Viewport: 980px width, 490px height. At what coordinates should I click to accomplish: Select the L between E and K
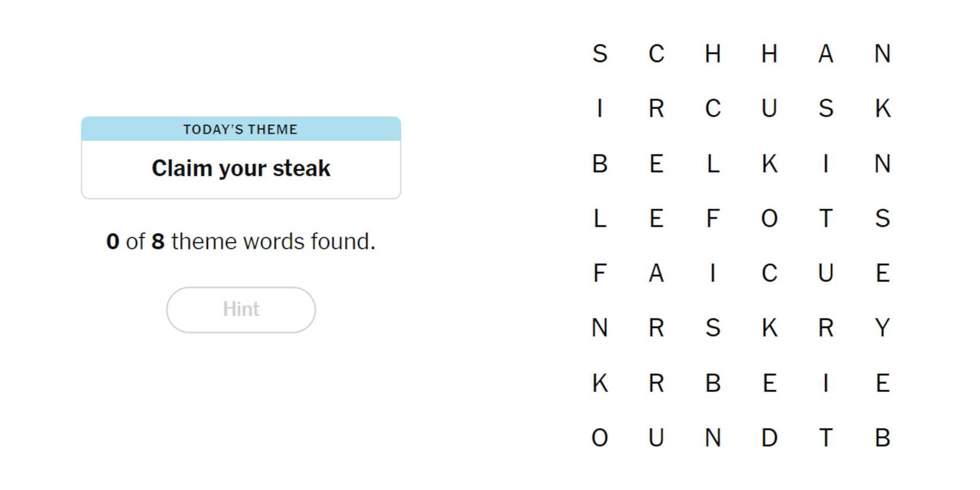click(713, 164)
